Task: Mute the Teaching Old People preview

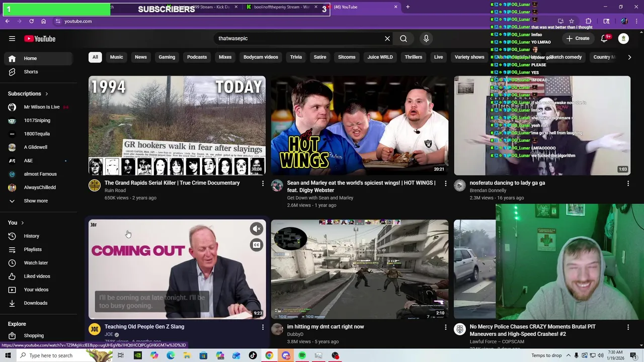Action: pos(257,229)
